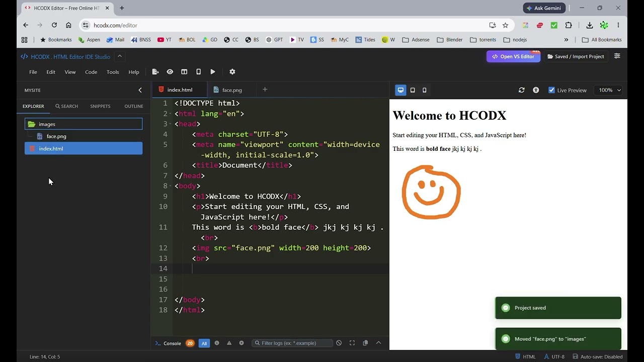Switch to the face.png editor tab
The image size is (644, 362).
tap(232, 90)
